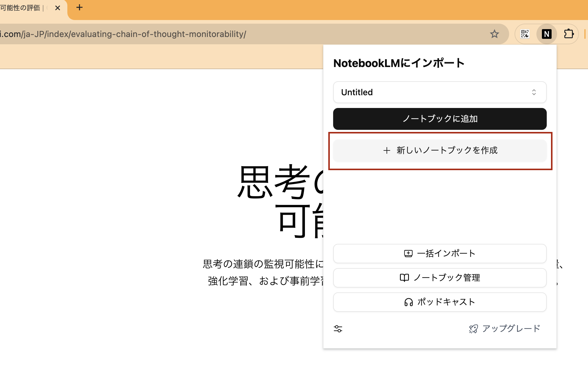The width and height of the screenshot is (588, 367).
Task: Click the bulk import icon in 一括インポート
Action: pyautogui.click(x=408, y=254)
